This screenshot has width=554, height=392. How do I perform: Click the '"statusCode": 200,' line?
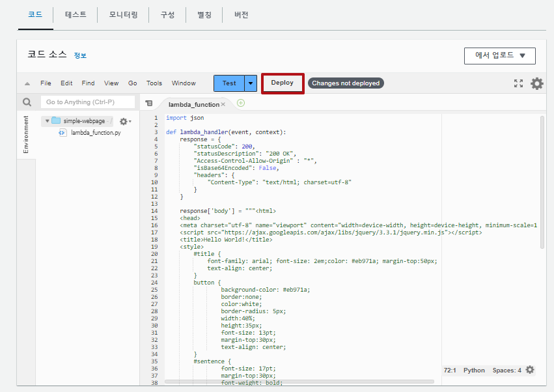coord(224,147)
